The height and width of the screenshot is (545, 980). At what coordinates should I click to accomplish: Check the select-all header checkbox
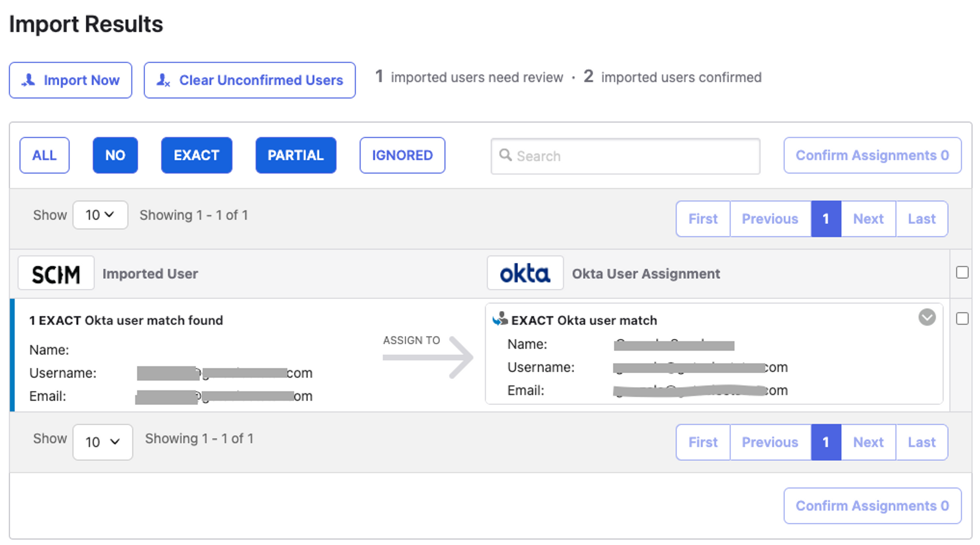pos(962,273)
